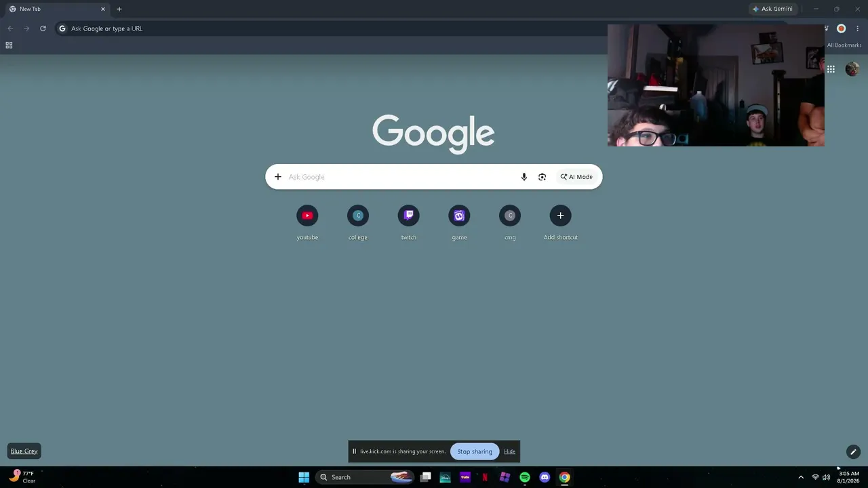Start voice search with microphone icon
The height and width of the screenshot is (488, 868).
click(524, 177)
